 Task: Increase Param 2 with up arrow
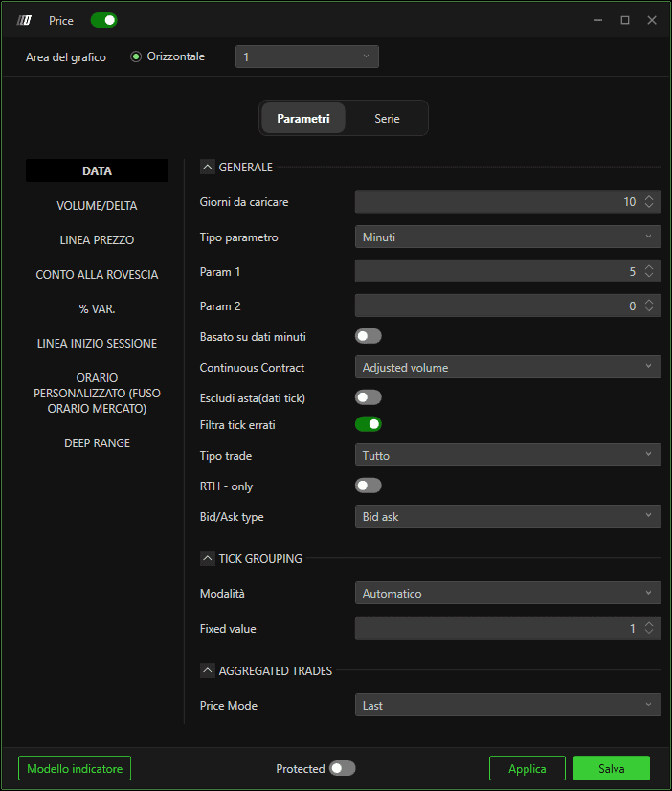click(x=649, y=302)
